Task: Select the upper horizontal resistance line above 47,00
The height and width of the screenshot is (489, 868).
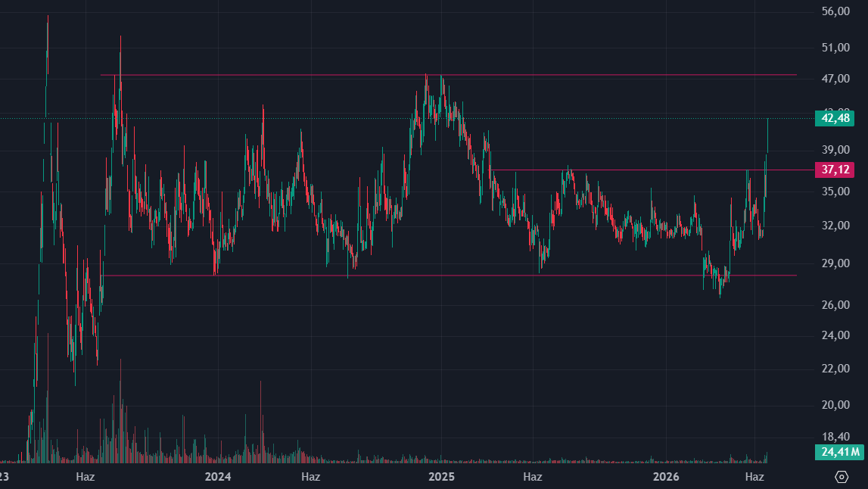Action: 449,75
